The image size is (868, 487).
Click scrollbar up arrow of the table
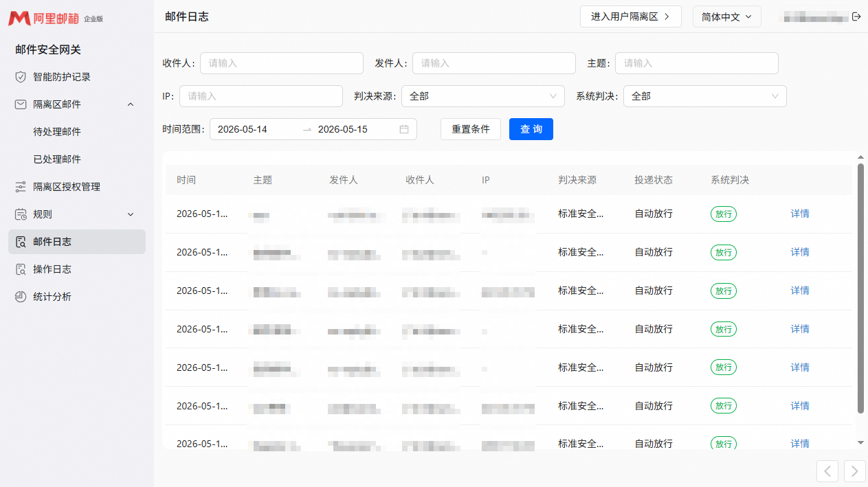[860, 157]
